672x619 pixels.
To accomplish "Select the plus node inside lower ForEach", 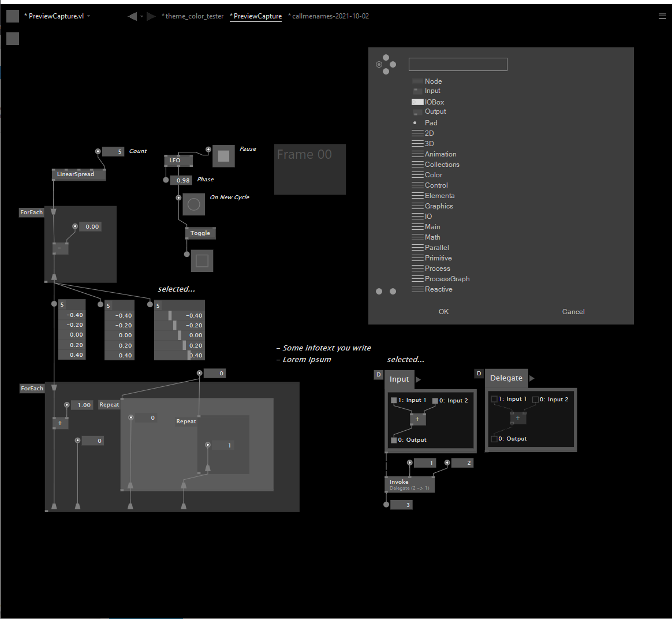I will click(x=60, y=423).
